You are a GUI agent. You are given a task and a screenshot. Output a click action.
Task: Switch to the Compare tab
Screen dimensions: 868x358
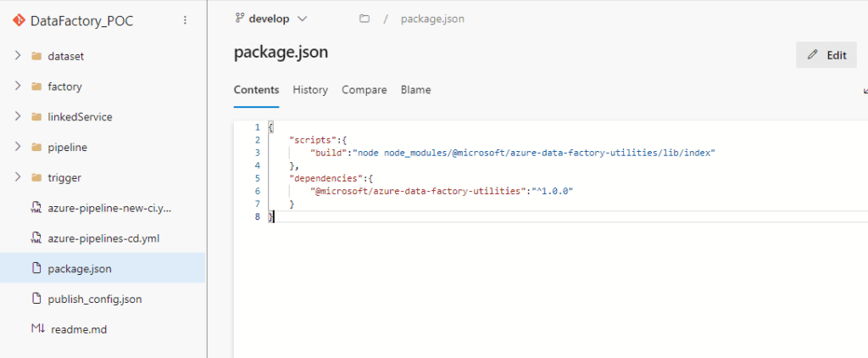(x=364, y=90)
